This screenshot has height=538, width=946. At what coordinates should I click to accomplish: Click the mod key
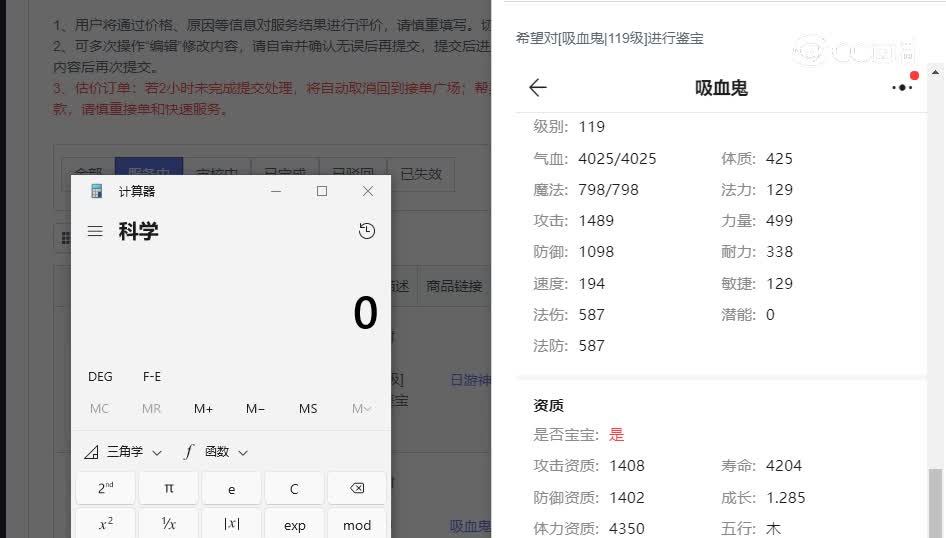click(357, 524)
